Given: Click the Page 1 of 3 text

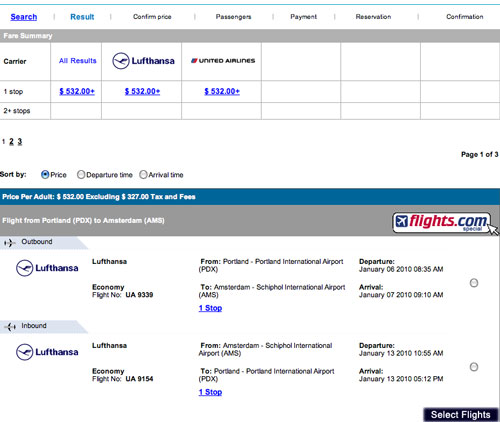Looking at the screenshot, I should 480,154.
